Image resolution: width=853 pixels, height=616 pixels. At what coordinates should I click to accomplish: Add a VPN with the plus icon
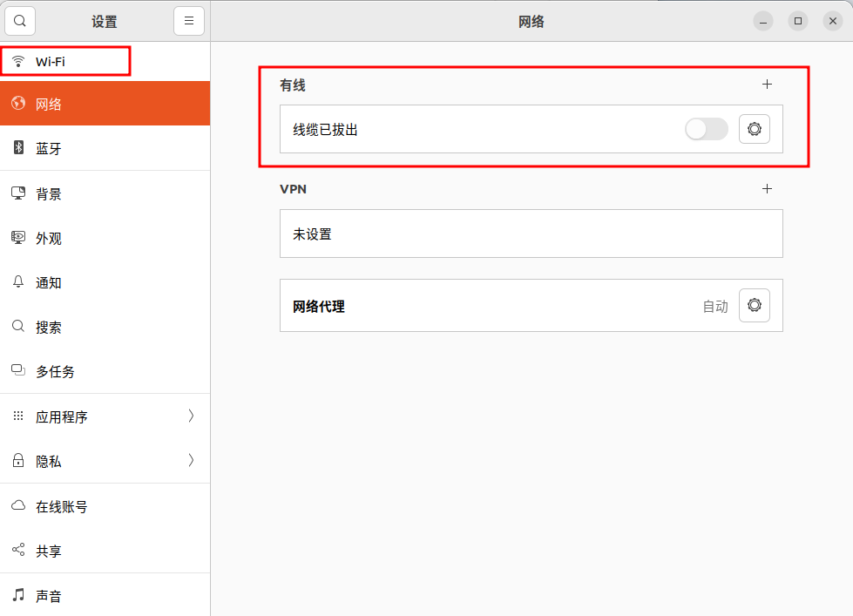pyautogui.click(x=767, y=189)
